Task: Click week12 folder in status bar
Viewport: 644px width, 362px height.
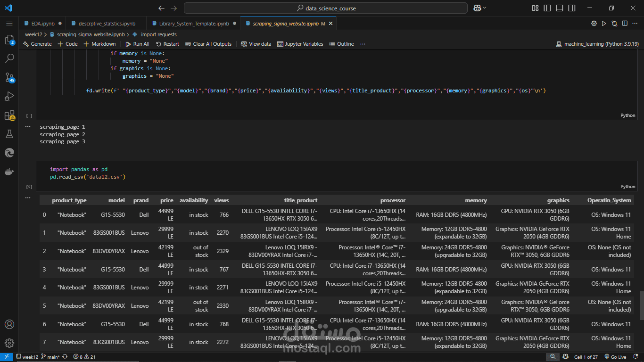Action: [27, 357]
